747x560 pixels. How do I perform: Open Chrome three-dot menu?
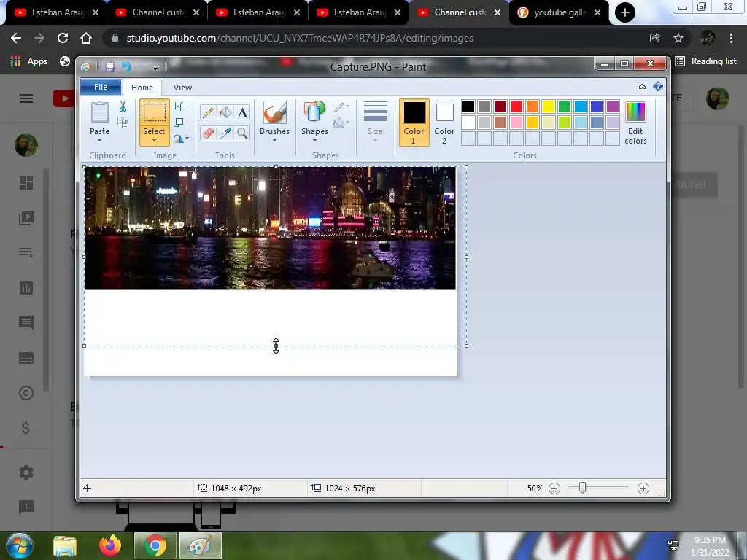[x=731, y=38]
